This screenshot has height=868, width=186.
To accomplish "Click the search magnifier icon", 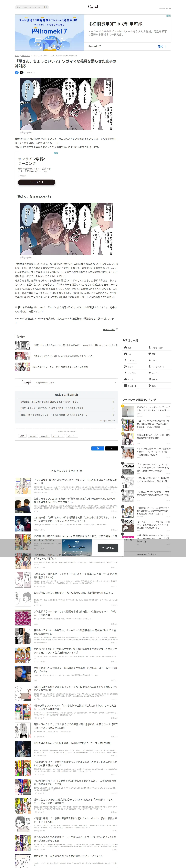I will (x=46, y=7).
